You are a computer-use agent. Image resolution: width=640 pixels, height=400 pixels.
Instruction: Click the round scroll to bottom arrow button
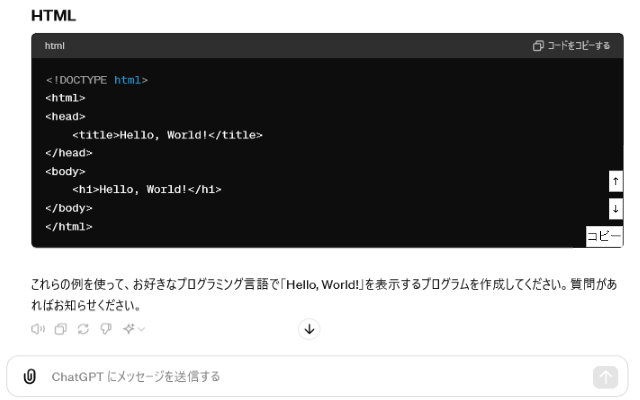(309, 329)
